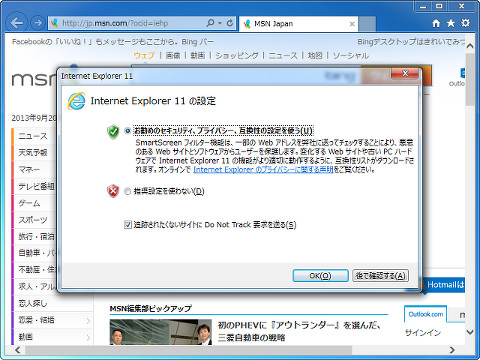
Task: Select the 動画 search category
Action: (198, 55)
